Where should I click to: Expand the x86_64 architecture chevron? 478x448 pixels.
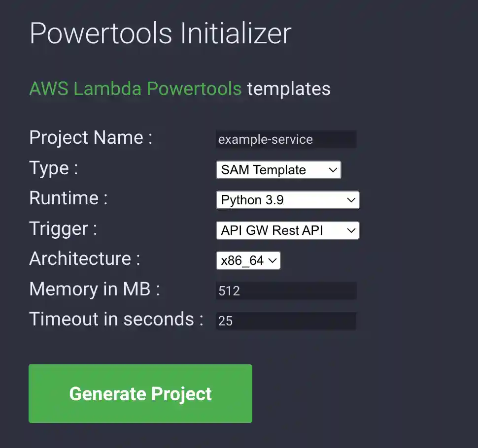click(x=273, y=260)
